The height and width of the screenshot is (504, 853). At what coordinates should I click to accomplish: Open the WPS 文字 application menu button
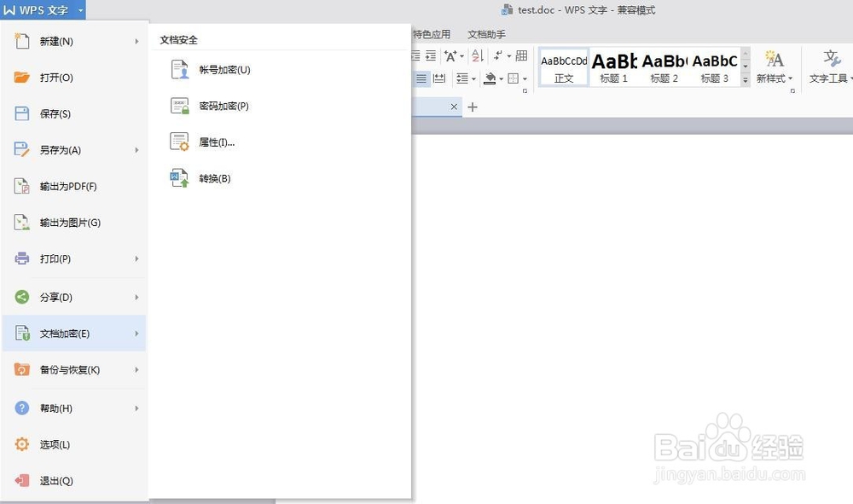(37, 9)
